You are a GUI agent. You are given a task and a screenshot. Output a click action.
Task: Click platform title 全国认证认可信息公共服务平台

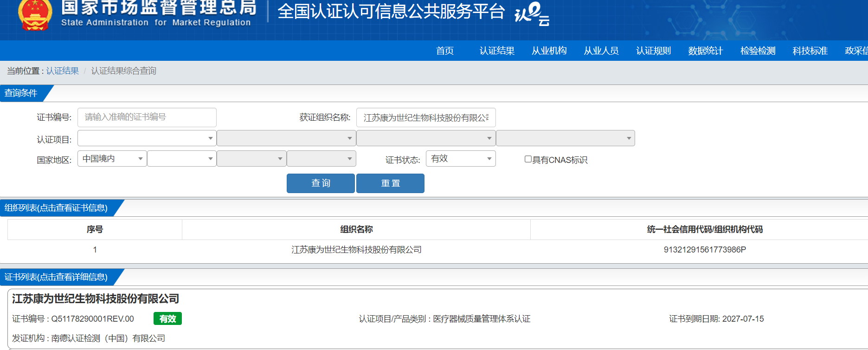click(x=391, y=12)
